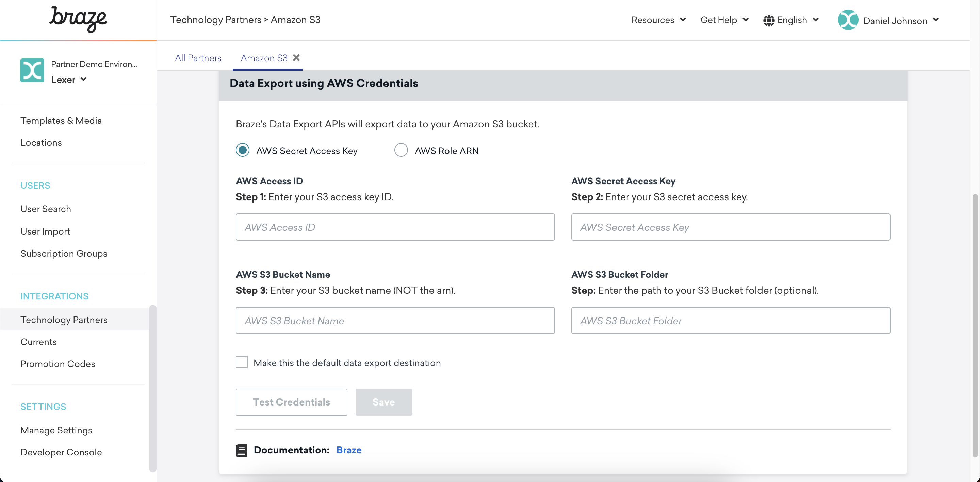Switch to the All Partners tab
980x482 pixels.
(198, 58)
